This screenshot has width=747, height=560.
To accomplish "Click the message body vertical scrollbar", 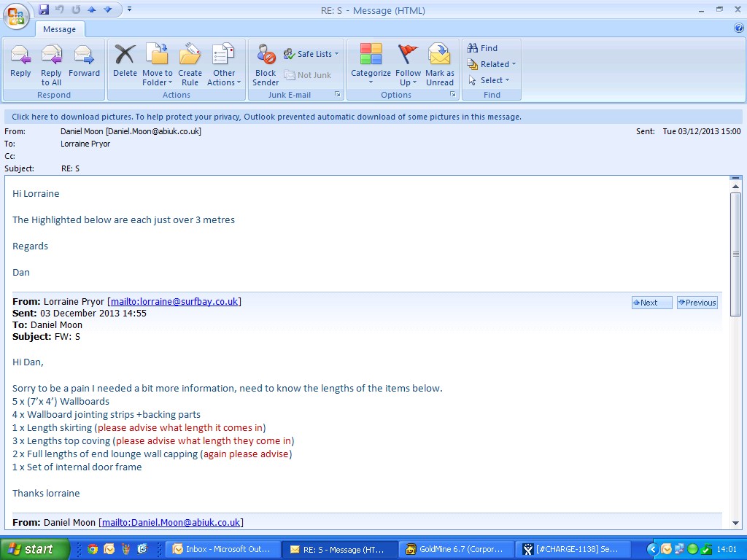I will click(x=735, y=365).
